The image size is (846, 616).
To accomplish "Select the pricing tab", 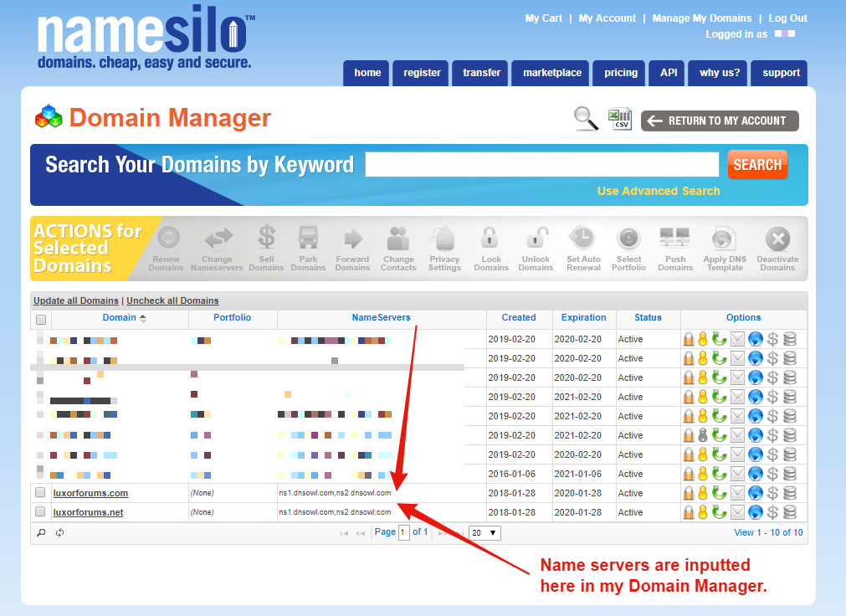I will click(x=620, y=73).
